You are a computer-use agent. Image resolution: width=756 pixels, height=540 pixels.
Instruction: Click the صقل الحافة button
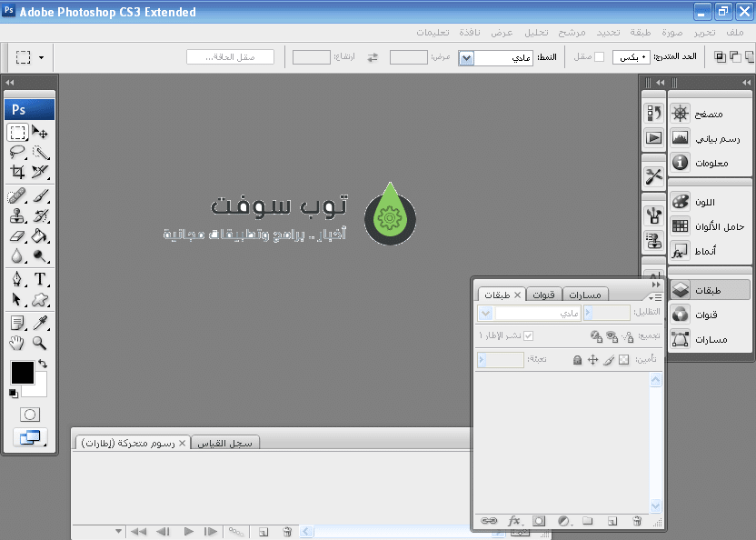[231, 57]
